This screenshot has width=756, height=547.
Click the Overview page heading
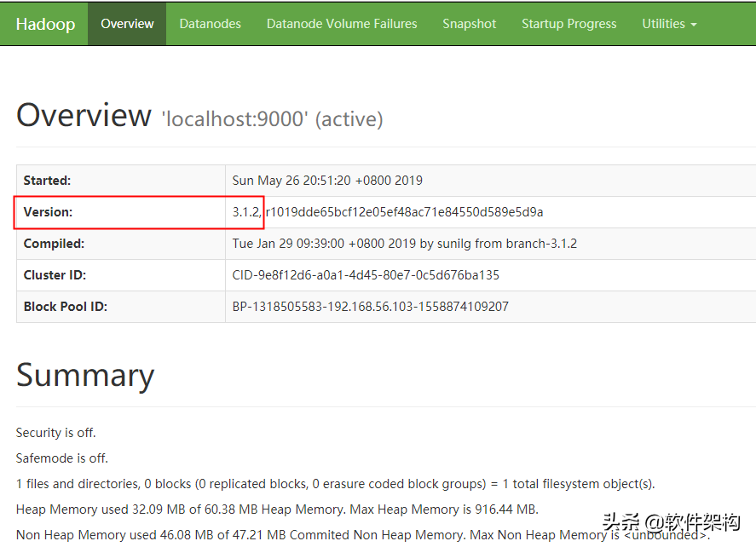point(84,116)
